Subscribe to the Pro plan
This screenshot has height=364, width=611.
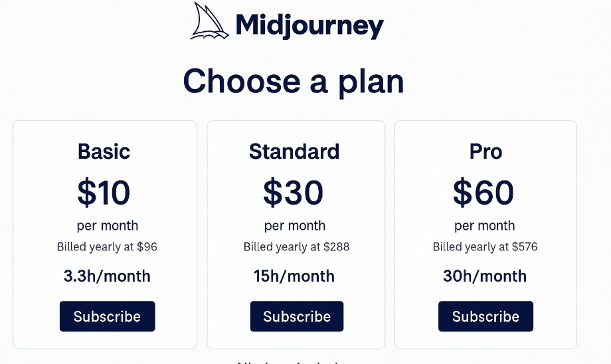[x=485, y=316]
